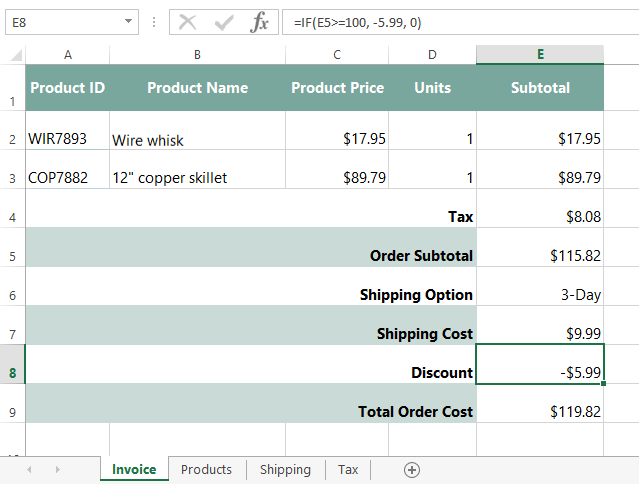Viewport: 639px width, 484px height.
Task: Select row 5 header
Action: [x=12, y=256]
